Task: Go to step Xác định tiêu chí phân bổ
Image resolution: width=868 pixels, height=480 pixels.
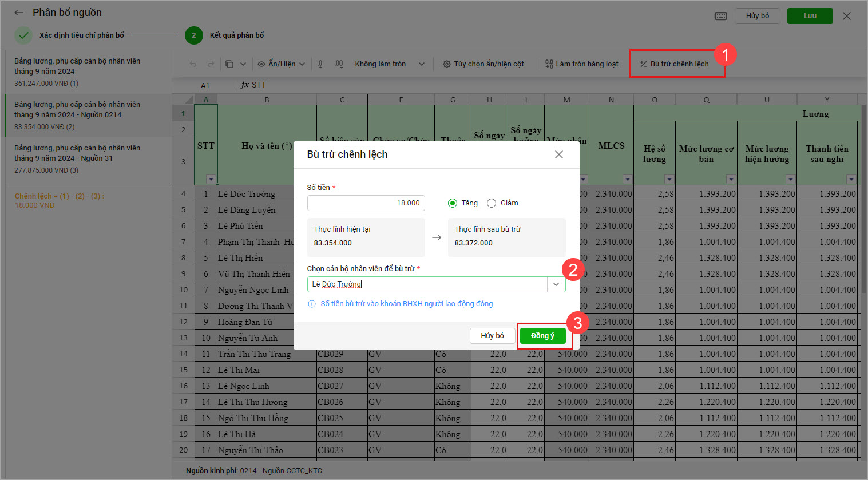Action: (x=81, y=35)
